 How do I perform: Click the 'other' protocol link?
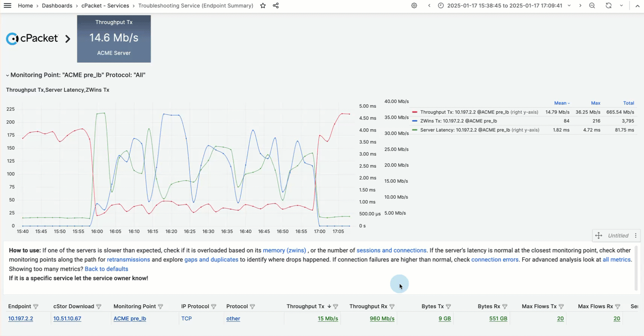(233, 319)
